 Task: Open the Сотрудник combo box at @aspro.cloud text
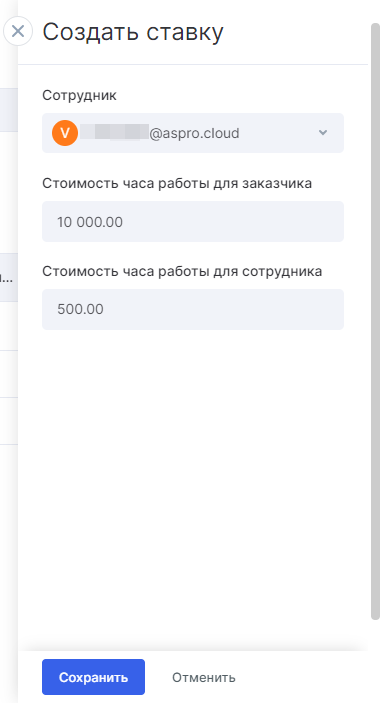[x=194, y=133]
